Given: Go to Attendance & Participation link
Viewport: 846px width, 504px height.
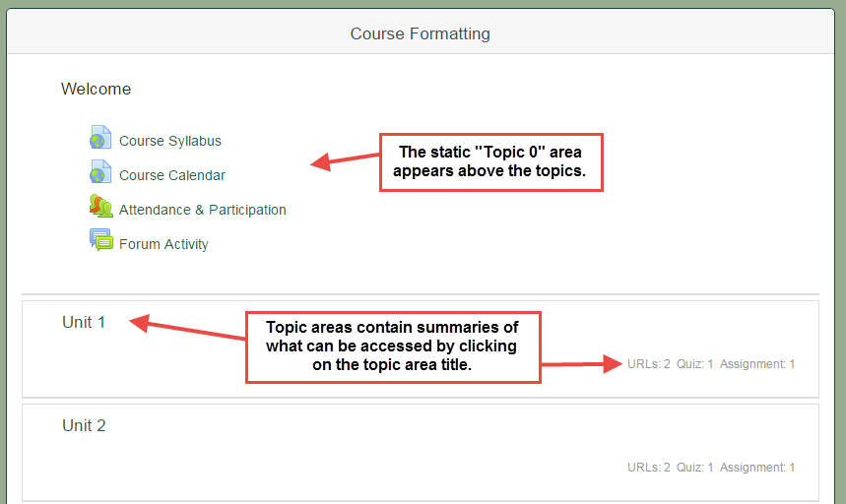Looking at the screenshot, I should tap(203, 210).
